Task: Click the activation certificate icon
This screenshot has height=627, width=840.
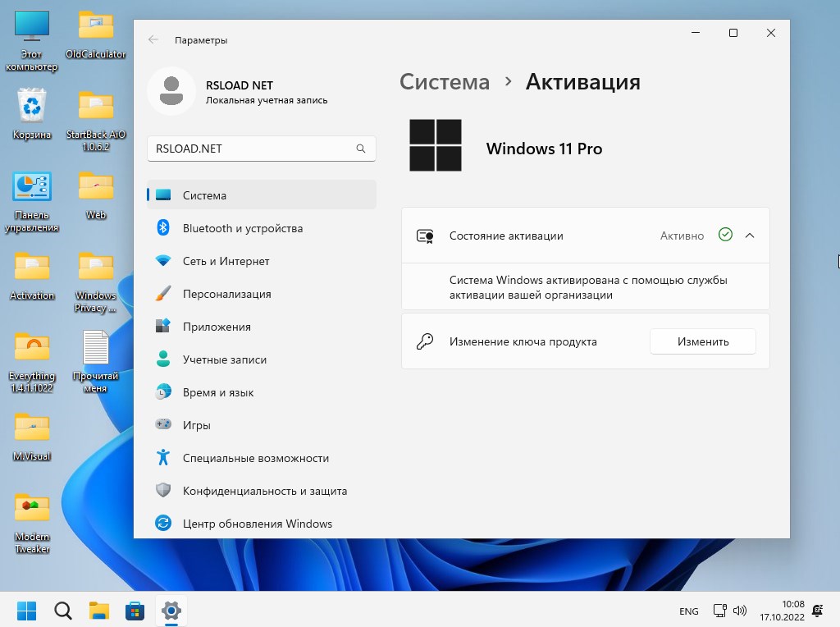Action: pos(425,236)
